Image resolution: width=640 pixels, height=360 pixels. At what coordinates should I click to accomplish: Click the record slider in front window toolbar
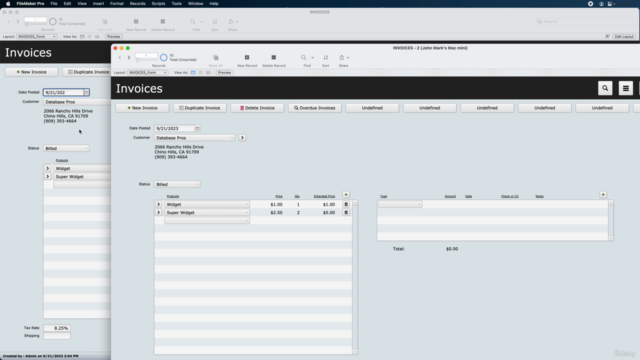coord(146,60)
